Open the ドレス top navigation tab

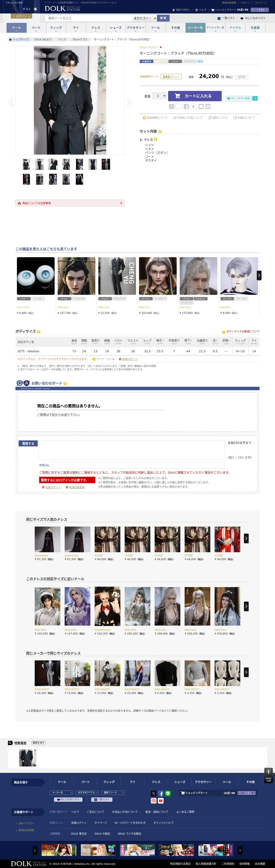(96, 28)
